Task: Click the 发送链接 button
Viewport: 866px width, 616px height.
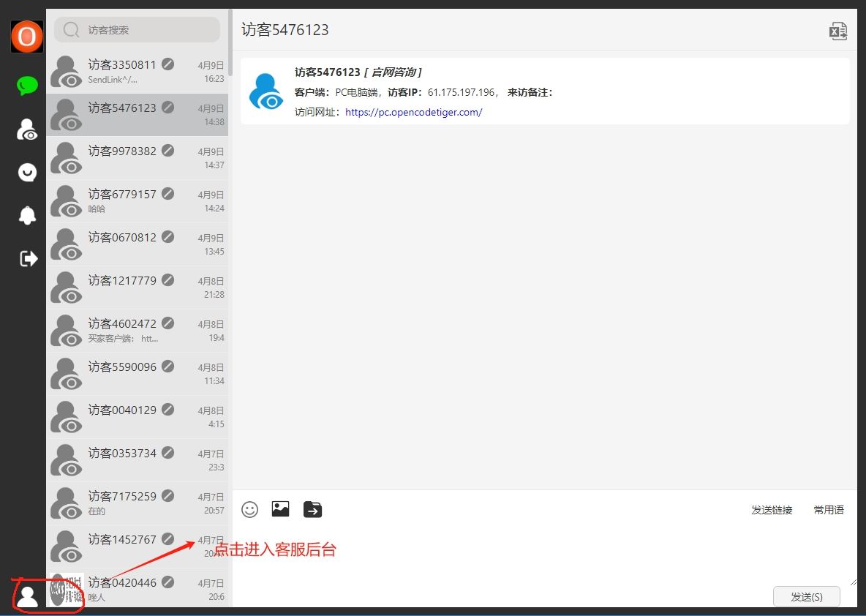Action: click(772, 510)
